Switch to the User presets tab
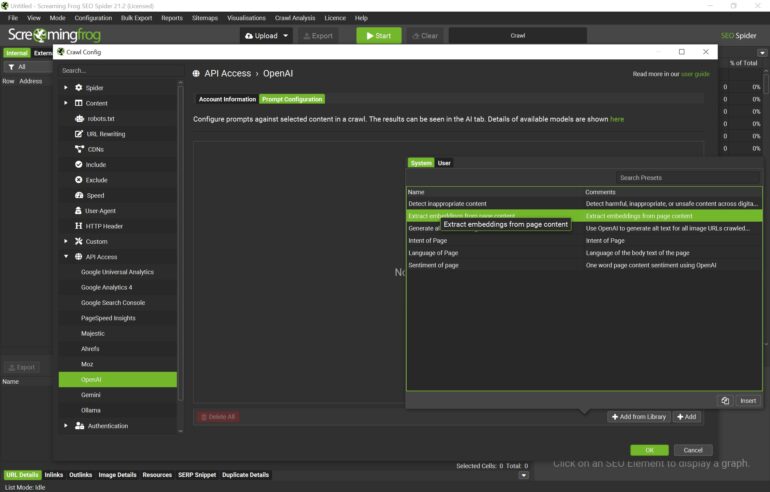Screen dimensions: 770x492 coord(444,163)
